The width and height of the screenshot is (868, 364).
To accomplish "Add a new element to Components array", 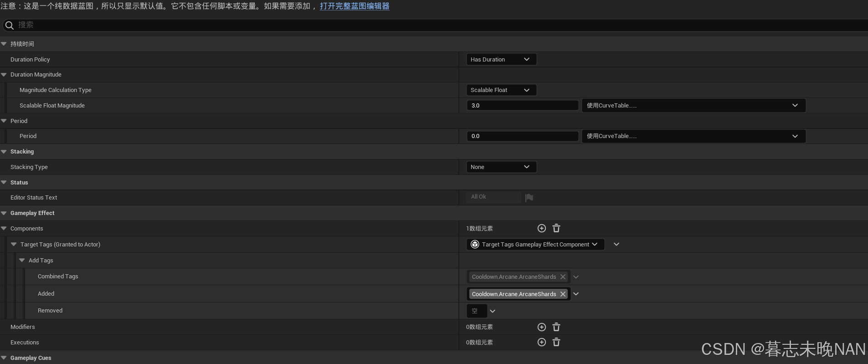I will [x=542, y=228].
